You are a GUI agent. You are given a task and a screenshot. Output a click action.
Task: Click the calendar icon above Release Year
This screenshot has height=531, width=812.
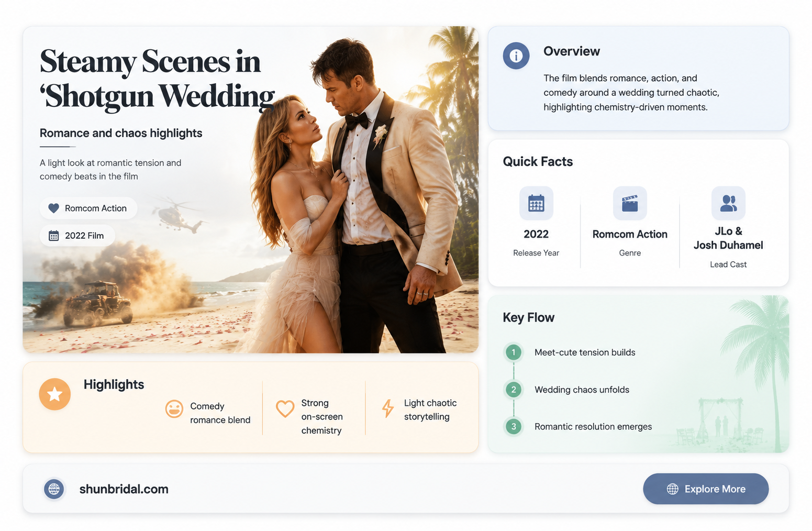[x=536, y=203]
